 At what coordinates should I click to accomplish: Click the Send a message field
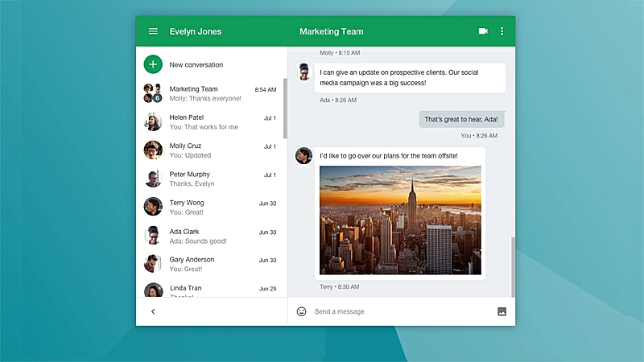tap(402, 311)
